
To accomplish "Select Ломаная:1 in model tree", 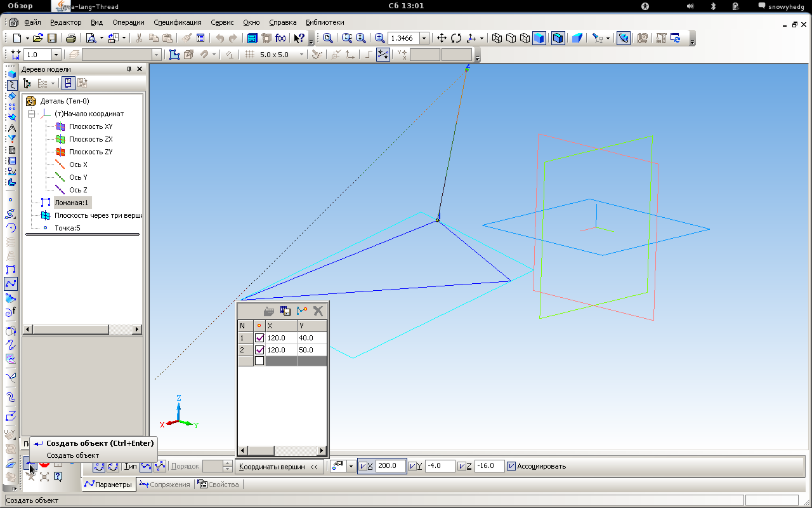I will point(72,203).
